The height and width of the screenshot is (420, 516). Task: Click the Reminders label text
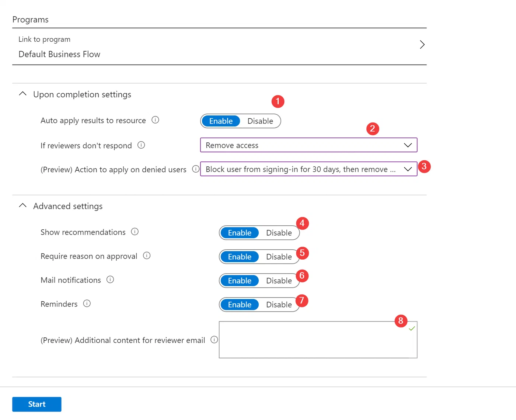(59, 304)
